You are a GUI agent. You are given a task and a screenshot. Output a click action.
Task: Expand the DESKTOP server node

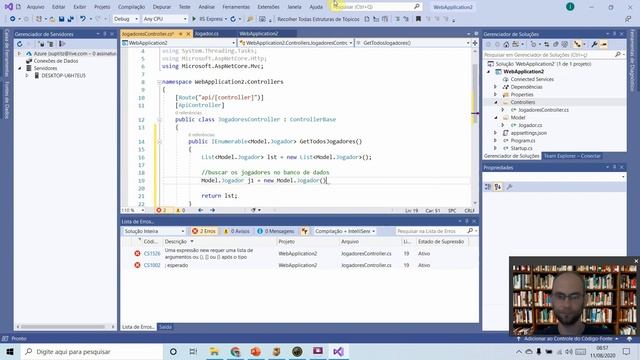pyautogui.click(x=27, y=76)
